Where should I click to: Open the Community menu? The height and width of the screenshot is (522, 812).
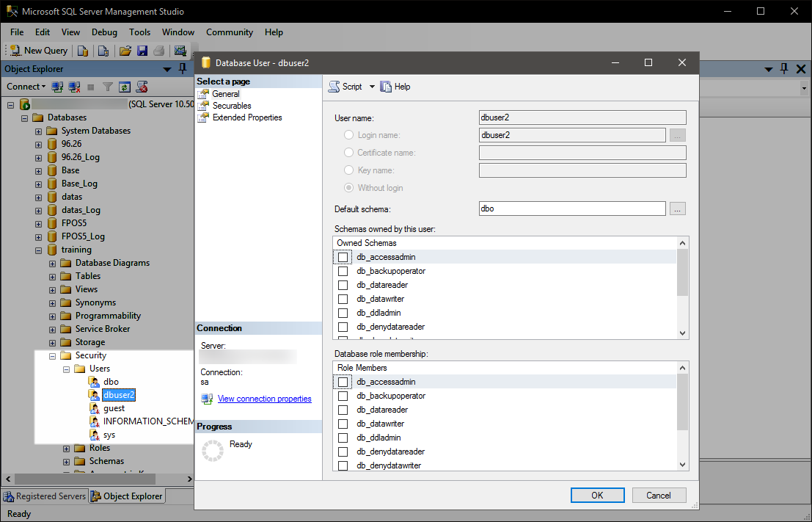point(230,32)
